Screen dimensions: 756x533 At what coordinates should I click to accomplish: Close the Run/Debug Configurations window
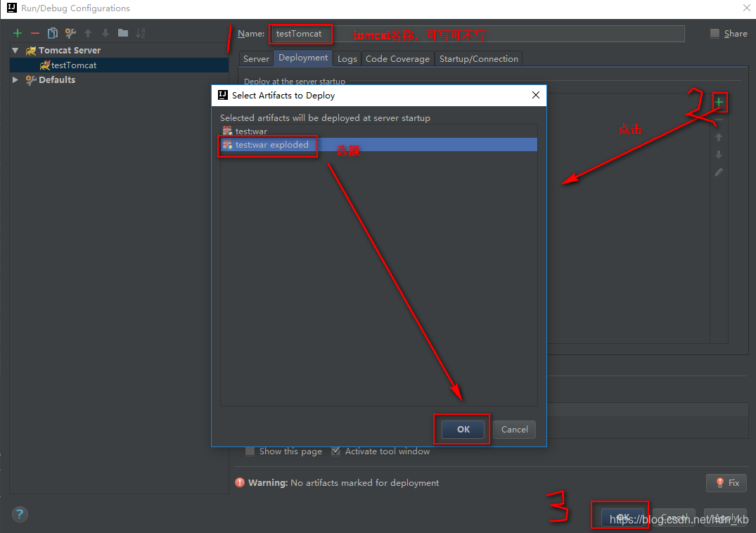click(x=747, y=8)
